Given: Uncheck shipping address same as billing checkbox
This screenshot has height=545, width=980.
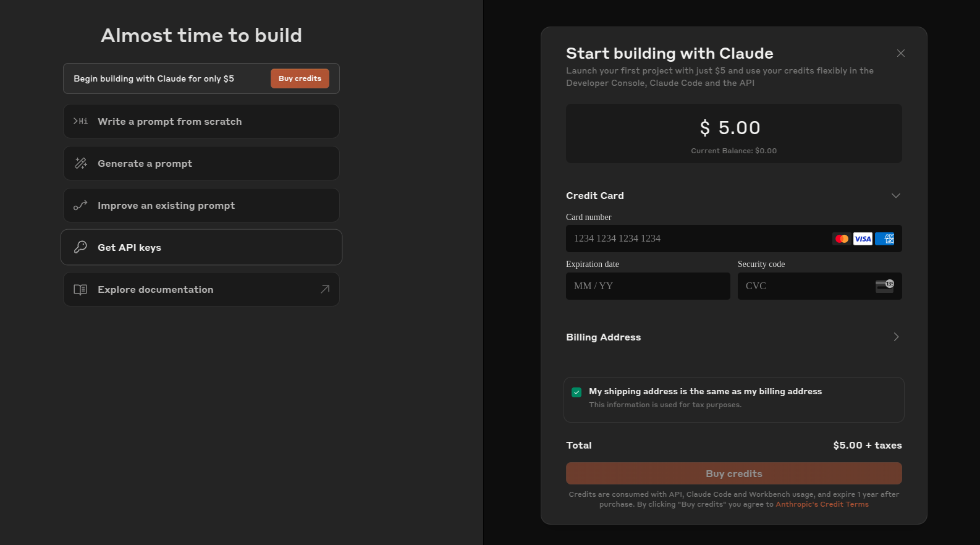Looking at the screenshot, I should tap(577, 392).
